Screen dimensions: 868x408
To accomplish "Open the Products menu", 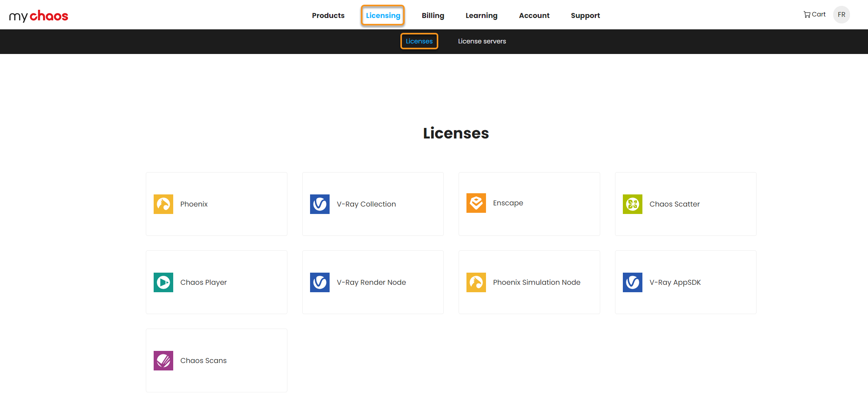I will coord(328,16).
